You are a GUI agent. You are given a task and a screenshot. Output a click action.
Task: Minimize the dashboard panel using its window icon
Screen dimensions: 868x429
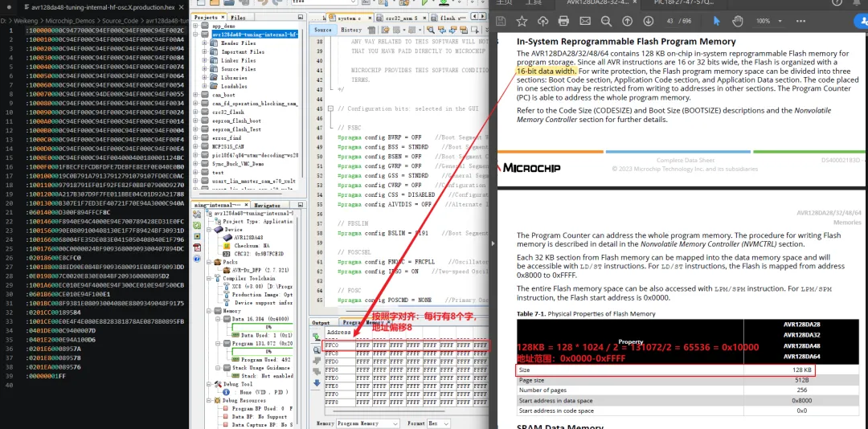(x=302, y=205)
